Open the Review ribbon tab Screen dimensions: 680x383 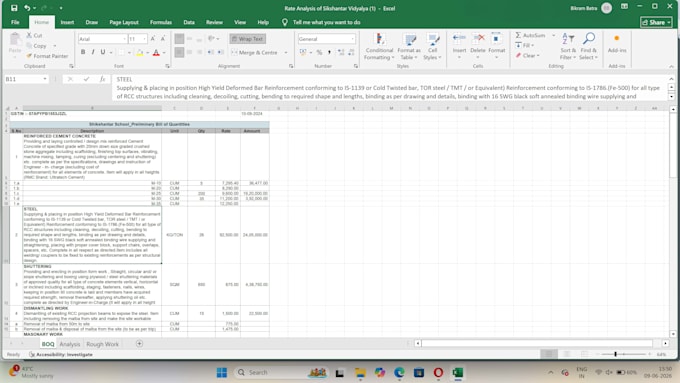(214, 22)
